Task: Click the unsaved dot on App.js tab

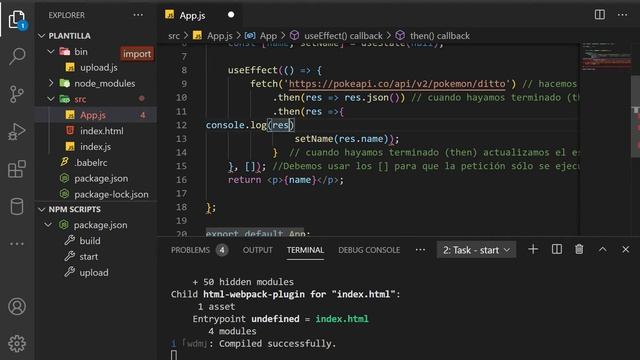Action: pyautogui.click(x=231, y=15)
